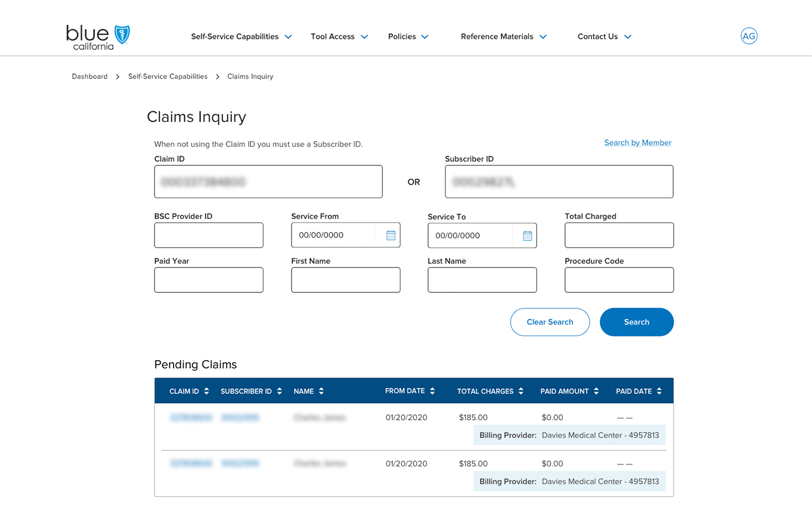Open the Service From calendar picker
812x508 pixels.
390,235
